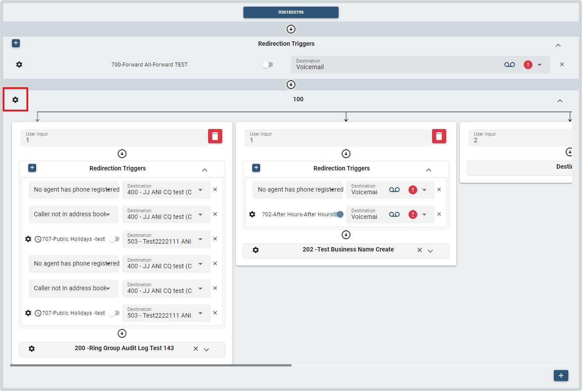The width and height of the screenshot is (582, 392).
Task: Click the horizontal scrollbar under the branches
Action: point(150,365)
